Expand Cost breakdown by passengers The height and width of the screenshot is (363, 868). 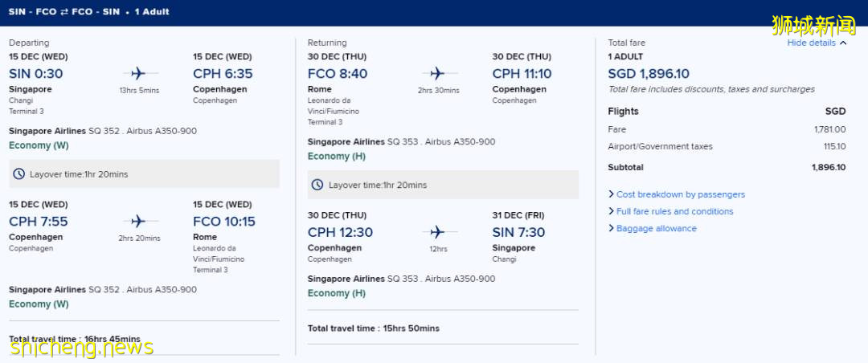click(680, 194)
